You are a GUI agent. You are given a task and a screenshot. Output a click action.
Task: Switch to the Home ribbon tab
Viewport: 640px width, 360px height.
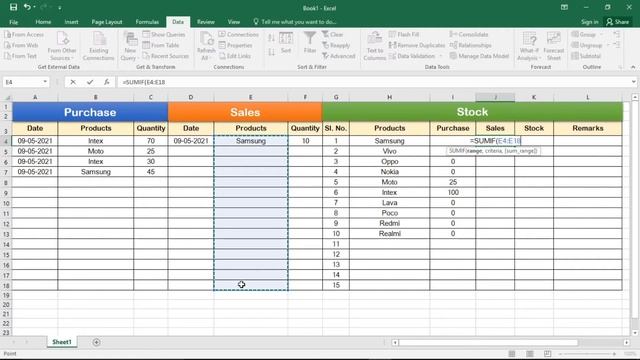(x=43, y=22)
